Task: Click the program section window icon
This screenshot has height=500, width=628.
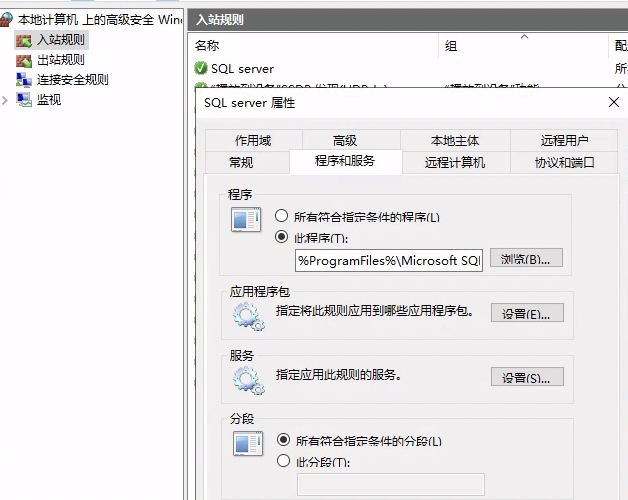Action: point(246,220)
